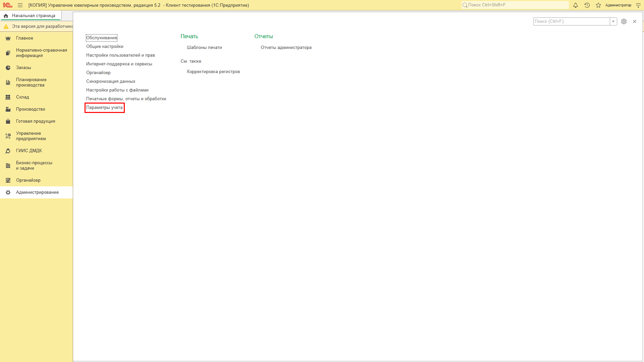Open Управление предприятием section
This screenshot has height=362, width=644.
(36, 136)
